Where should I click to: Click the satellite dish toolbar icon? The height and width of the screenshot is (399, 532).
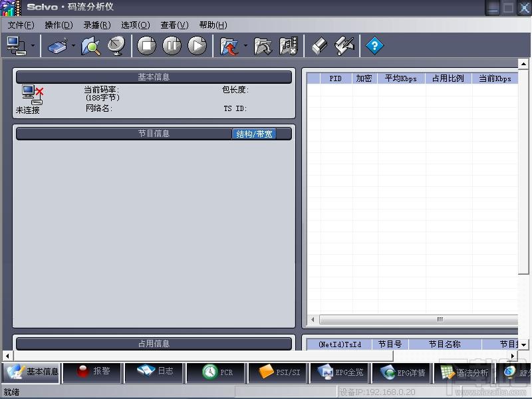[116, 45]
